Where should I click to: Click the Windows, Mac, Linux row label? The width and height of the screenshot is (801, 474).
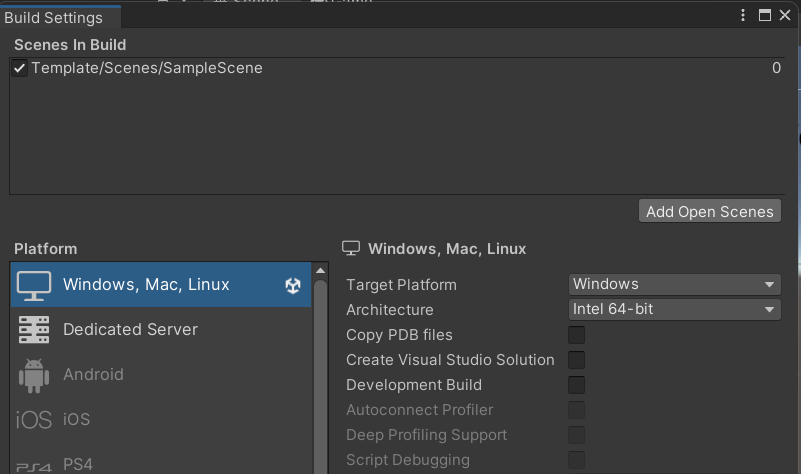[146, 285]
